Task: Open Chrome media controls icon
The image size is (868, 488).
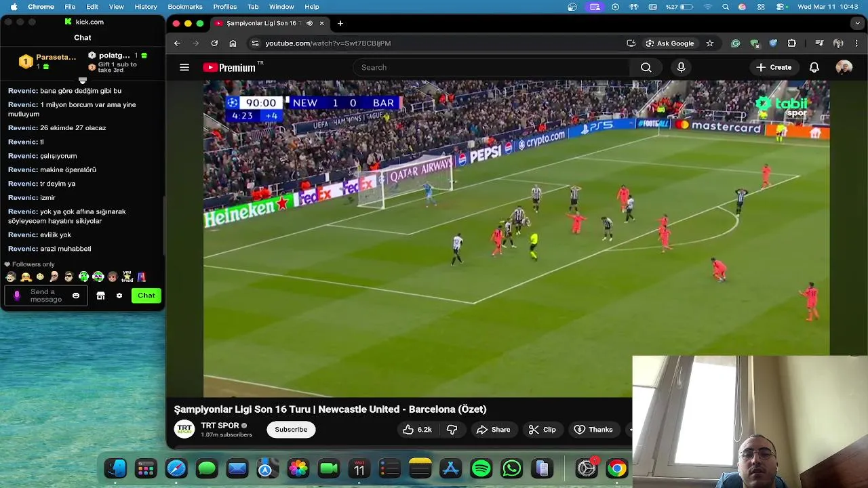Action: [819, 43]
